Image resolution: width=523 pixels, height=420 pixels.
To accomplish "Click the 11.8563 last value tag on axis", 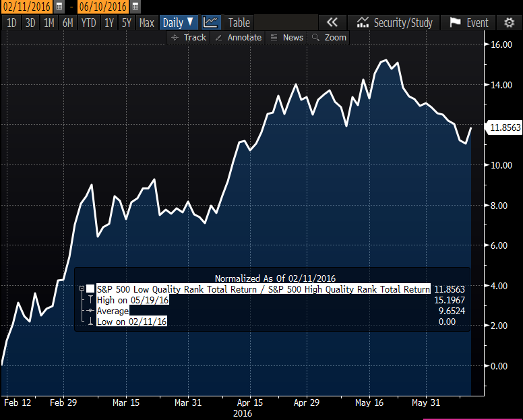I will [x=505, y=127].
